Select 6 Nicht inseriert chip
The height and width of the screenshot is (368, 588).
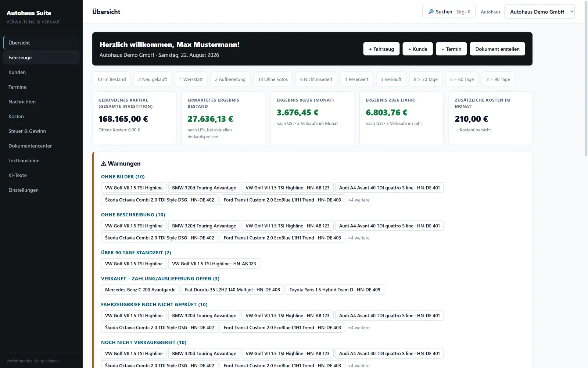pos(316,79)
